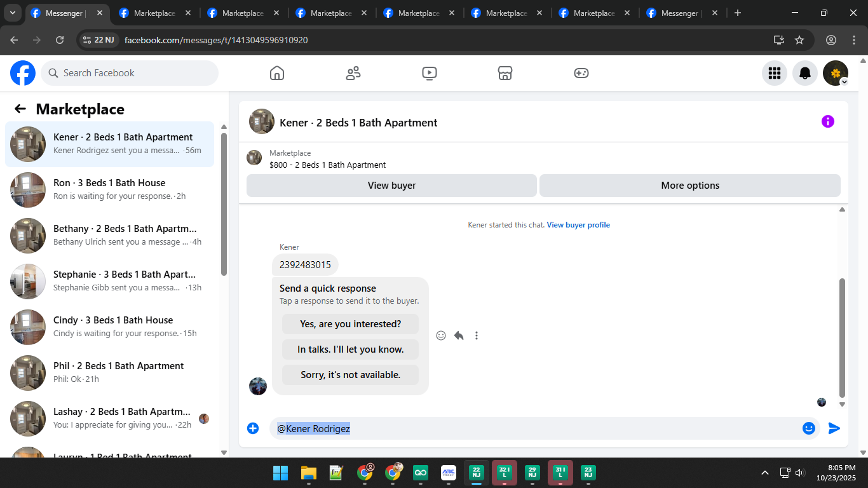868x488 pixels.
Task: Open the Lashay 2 Beds 1 Bath chat
Action: (109, 419)
